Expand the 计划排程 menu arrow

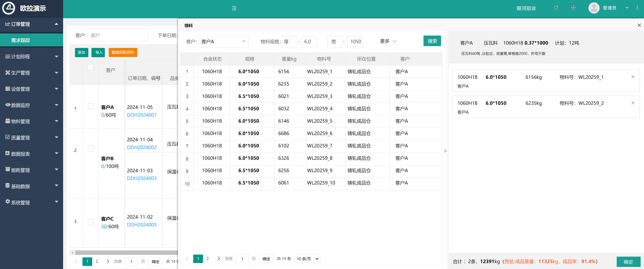pyautogui.click(x=56, y=56)
